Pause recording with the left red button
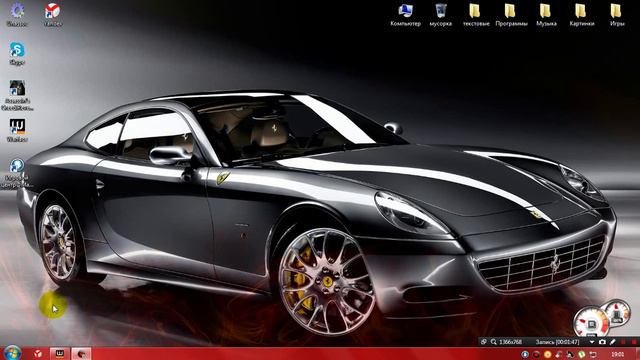 [x=623, y=342]
